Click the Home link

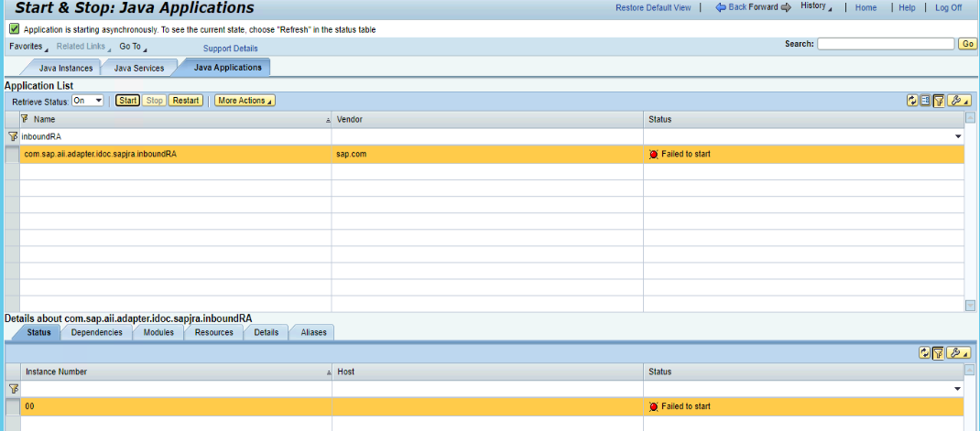[x=866, y=7]
